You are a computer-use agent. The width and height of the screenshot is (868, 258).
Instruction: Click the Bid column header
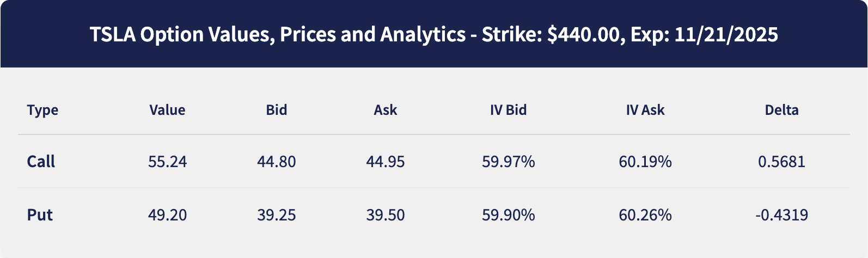click(x=276, y=110)
